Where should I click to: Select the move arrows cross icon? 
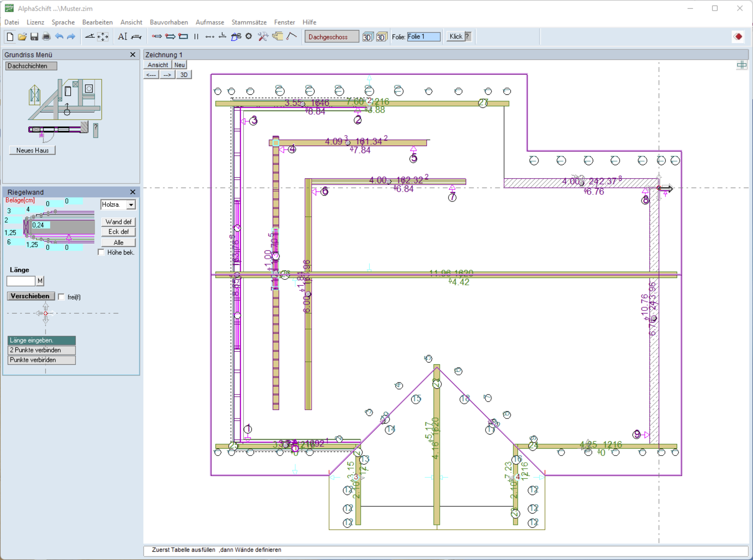point(103,37)
